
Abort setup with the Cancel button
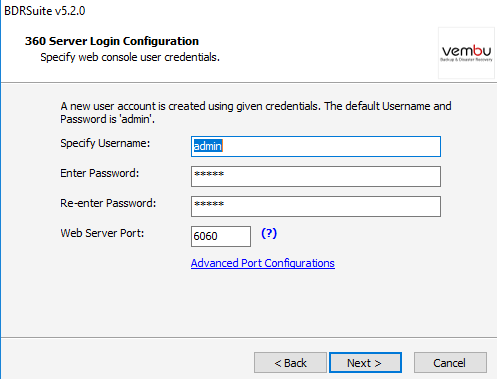(x=450, y=363)
